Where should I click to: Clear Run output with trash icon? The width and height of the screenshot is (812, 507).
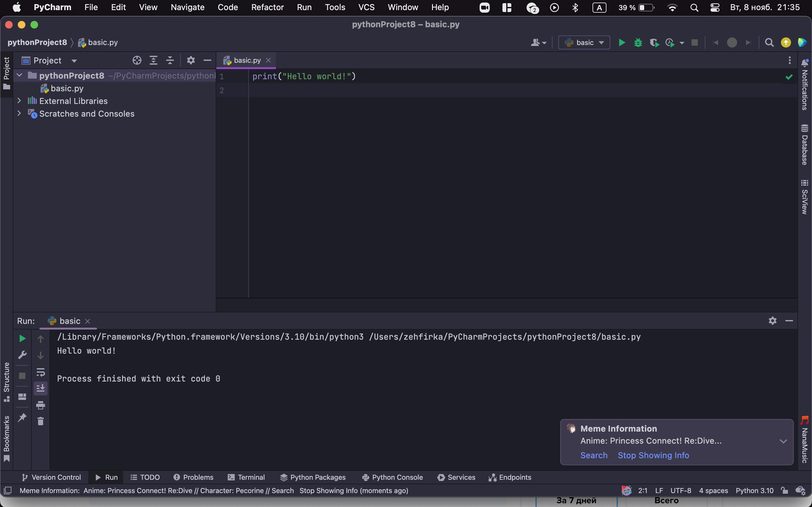(x=41, y=421)
